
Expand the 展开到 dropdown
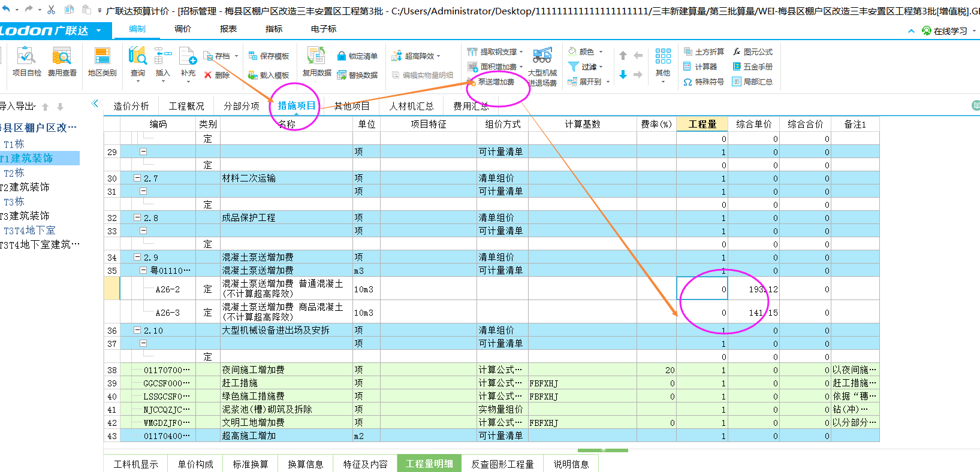pos(608,81)
